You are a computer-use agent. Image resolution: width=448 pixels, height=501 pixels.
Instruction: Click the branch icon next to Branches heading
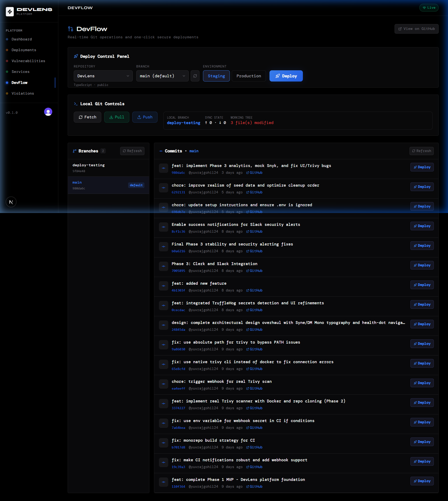75,151
